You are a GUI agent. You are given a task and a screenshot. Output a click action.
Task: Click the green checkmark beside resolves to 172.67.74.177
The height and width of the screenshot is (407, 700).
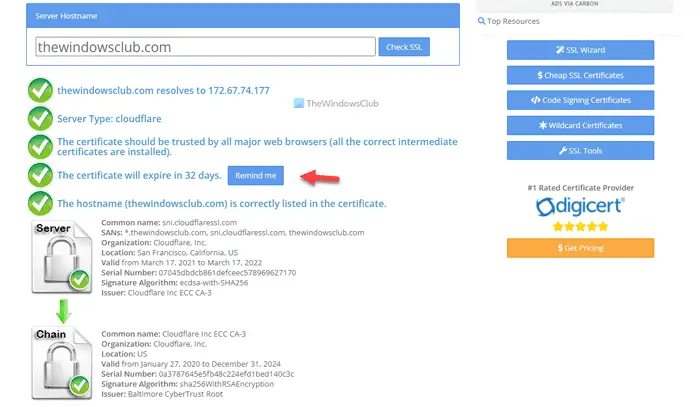[40, 90]
